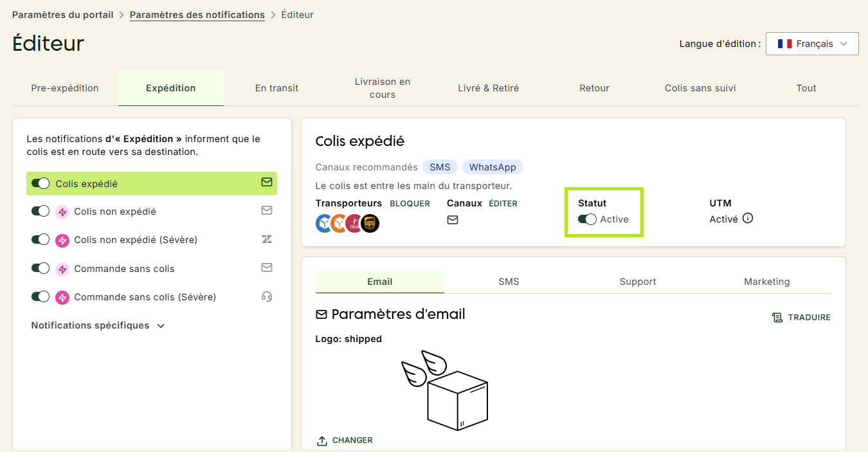Screen dimensions: 868x452
Task: Disable the Colis non expédié (Sévère) switch
Action: (x=41, y=239)
